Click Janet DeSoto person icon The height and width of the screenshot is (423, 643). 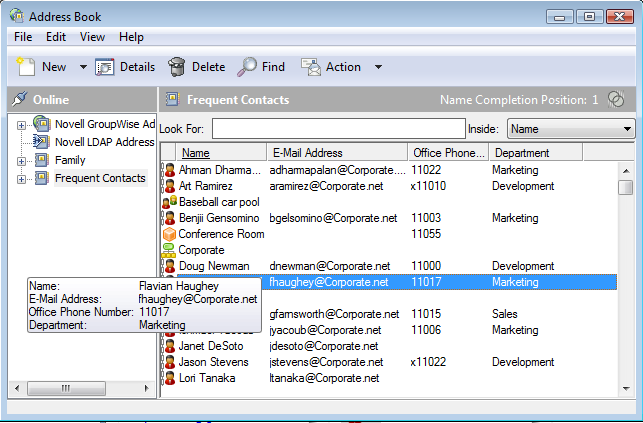169,346
